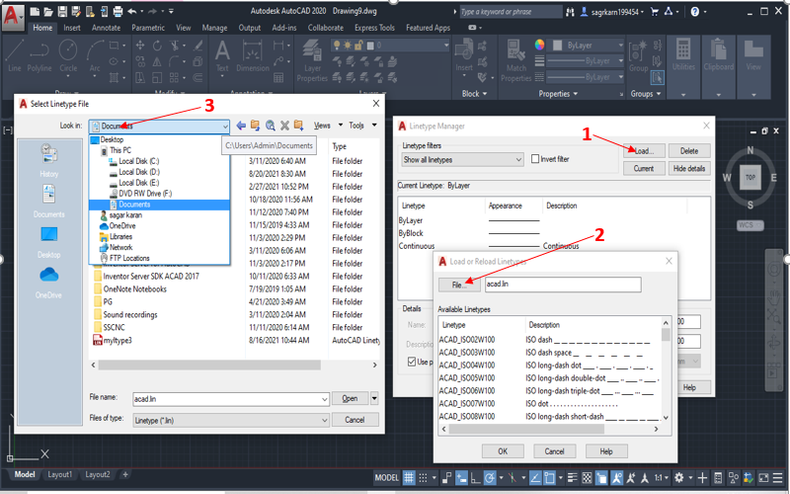The height and width of the screenshot is (494, 790).
Task: Click Open in Select Linetype File dialog
Action: click(x=350, y=398)
